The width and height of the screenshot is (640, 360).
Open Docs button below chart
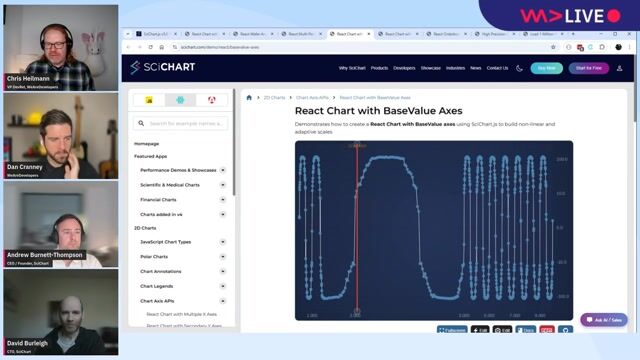click(526, 330)
